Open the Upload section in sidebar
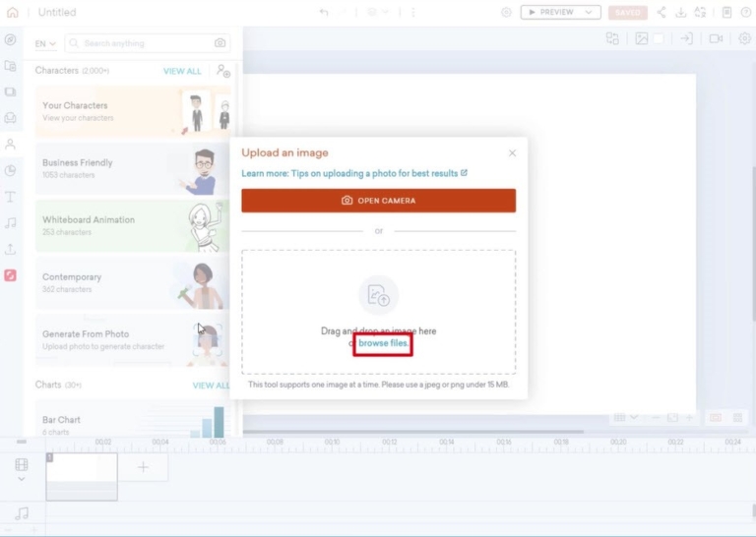 pos(10,250)
